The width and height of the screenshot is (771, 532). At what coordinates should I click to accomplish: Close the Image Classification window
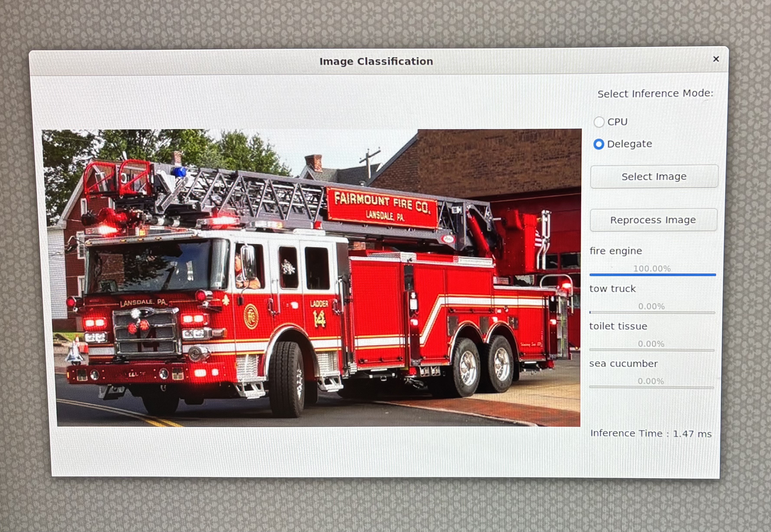coord(716,59)
